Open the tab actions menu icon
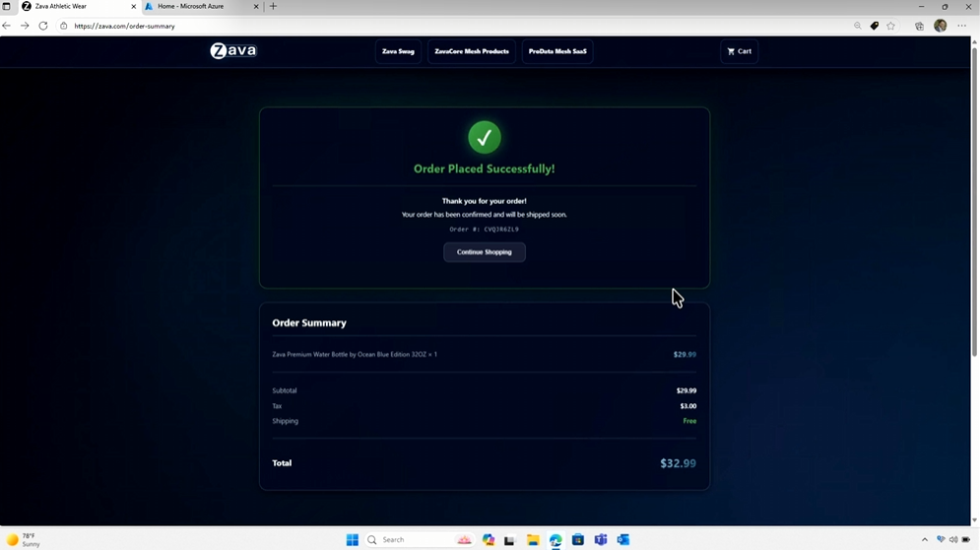The width and height of the screenshot is (980, 550). click(6, 6)
